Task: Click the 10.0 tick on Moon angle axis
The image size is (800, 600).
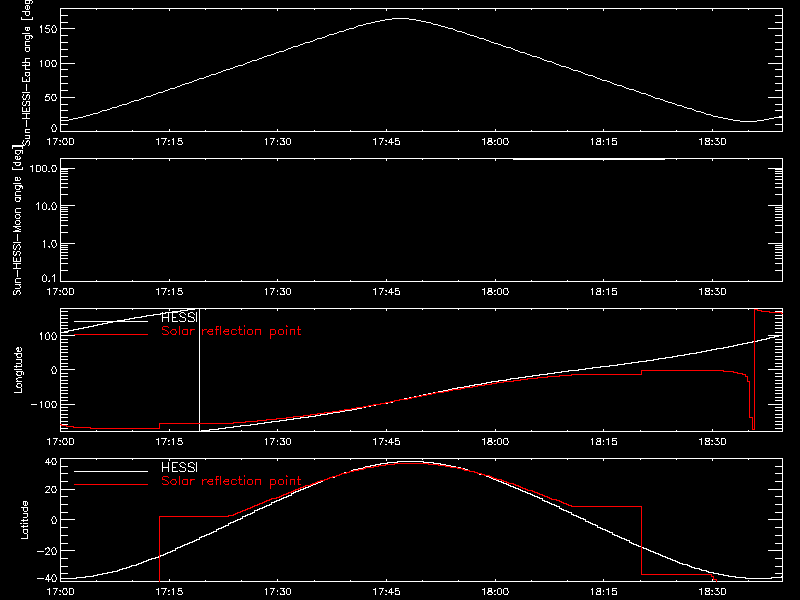Action: click(46, 207)
